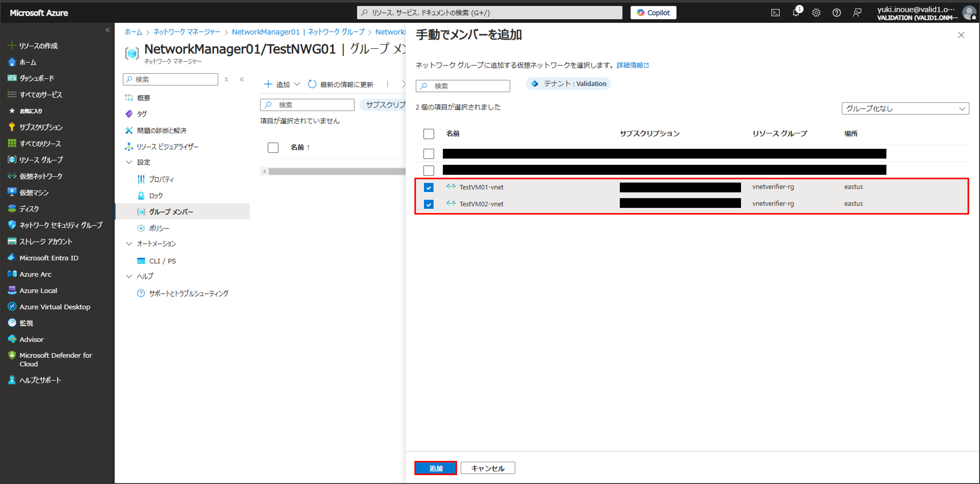The width and height of the screenshot is (980, 484).
Task: Click the Tenant: Validation filter pill
Action: (568, 84)
